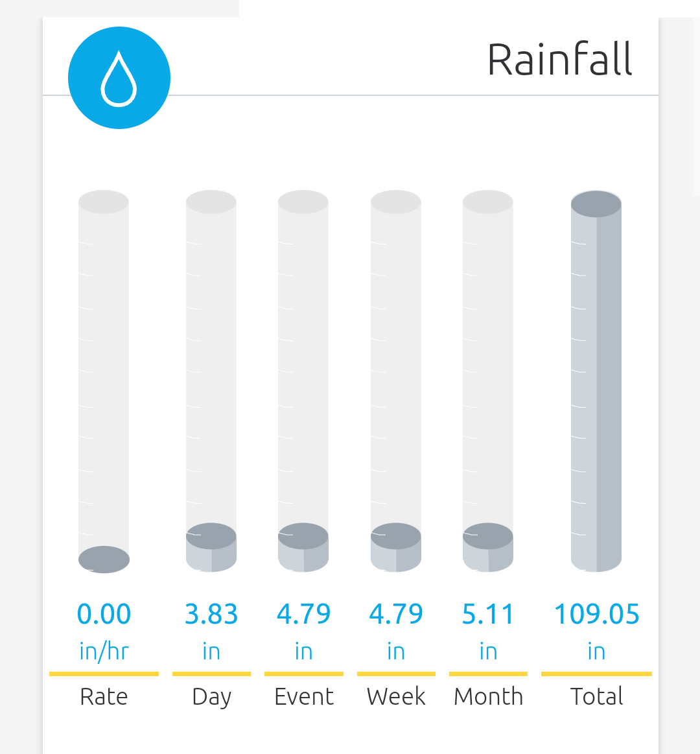Select the Event label
Image resolution: width=700 pixels, height=754 pixels.
[x=304, y=696]
